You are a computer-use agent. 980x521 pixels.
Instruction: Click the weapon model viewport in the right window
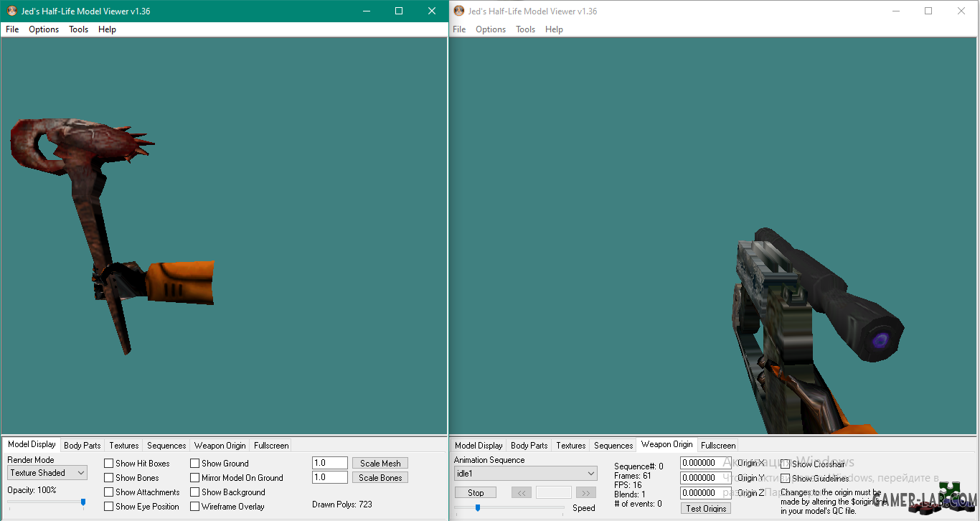click(713, 235)
